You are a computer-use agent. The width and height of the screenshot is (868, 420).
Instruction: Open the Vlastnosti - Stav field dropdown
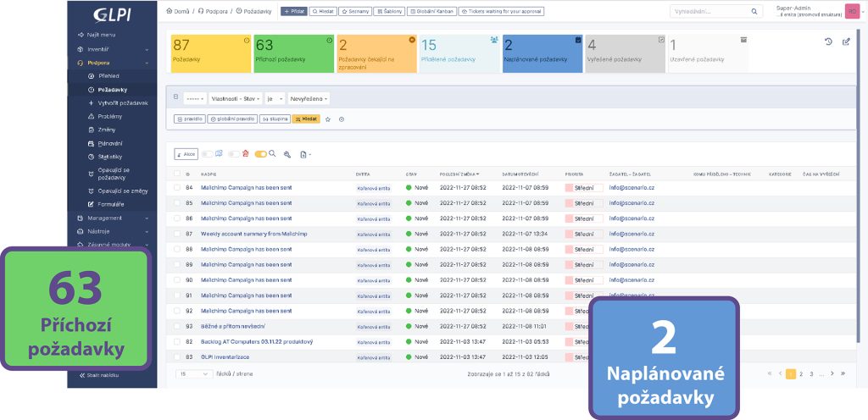[236, 98]
